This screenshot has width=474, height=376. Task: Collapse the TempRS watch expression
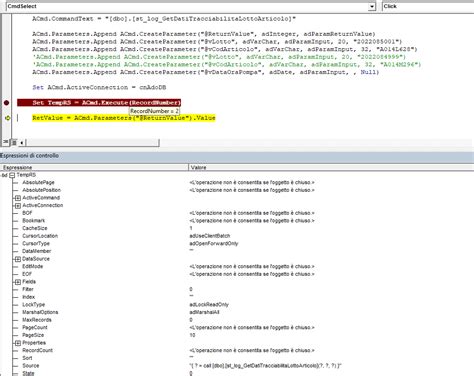[12, 175]
